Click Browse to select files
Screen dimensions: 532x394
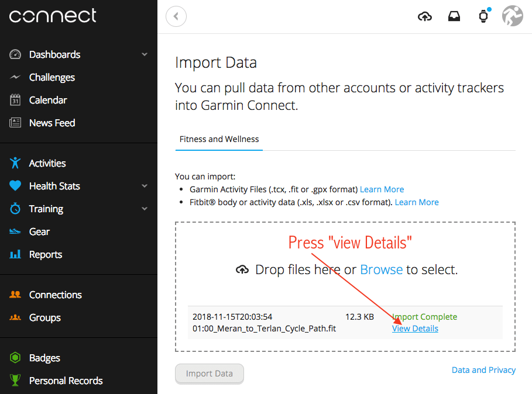381,269
